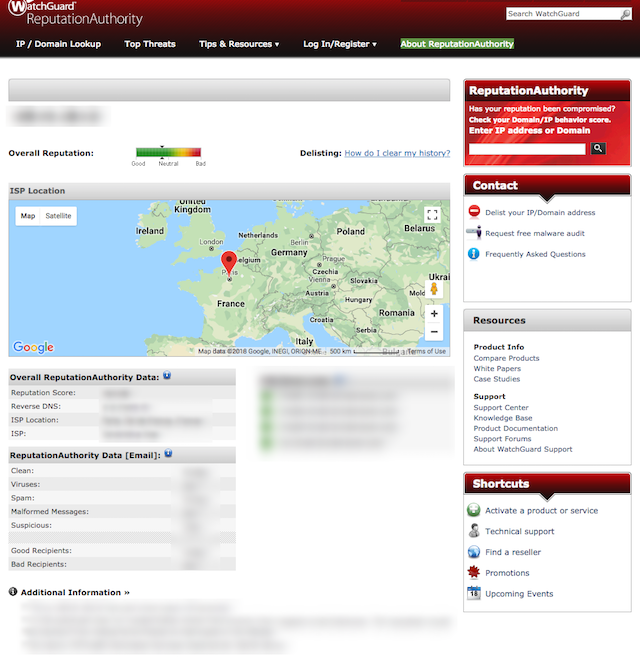Click the help icon beside ReputationAuthority Data [Email]
The image size is (640, 661).
[x=168, y=454]
